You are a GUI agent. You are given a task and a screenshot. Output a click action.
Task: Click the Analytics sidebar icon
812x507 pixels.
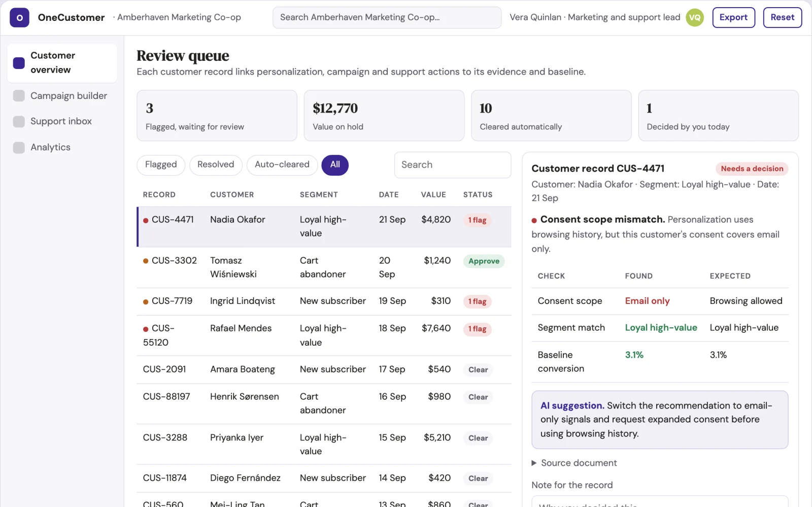point(19,148)
